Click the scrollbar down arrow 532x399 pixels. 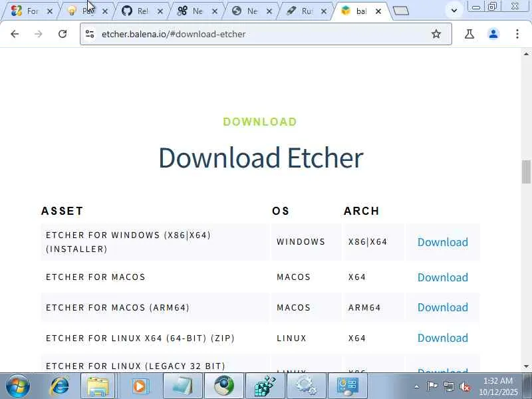pos(526,366)
